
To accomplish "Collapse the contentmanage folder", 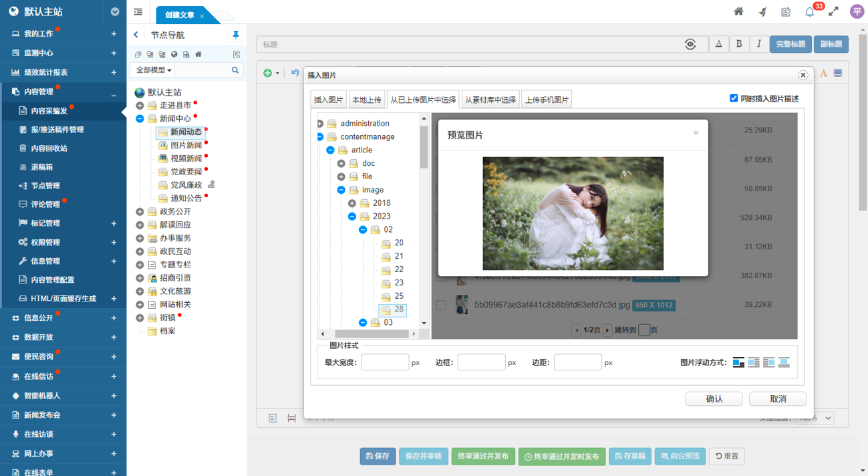I will click(x=320, y=137).
